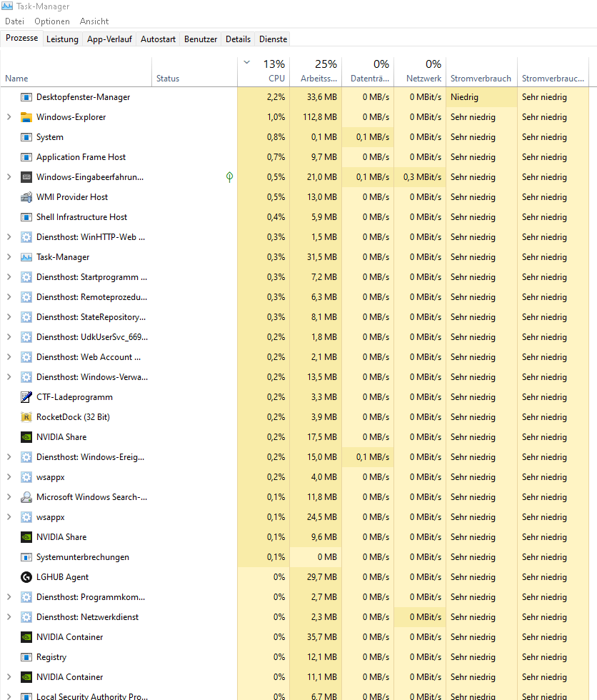Click the Task-Manager title bar app icon
This screenshot has width=597, height=700.
(x=7, y=6)
